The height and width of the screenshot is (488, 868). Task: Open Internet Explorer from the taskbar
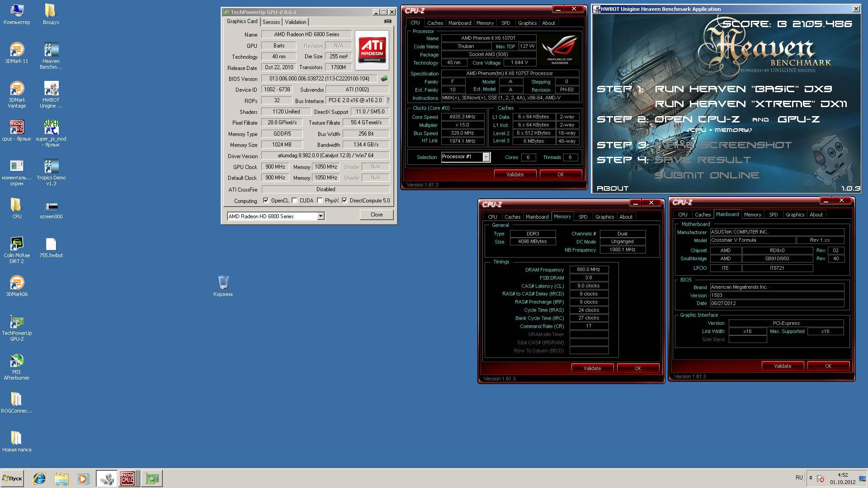[39, 479]
